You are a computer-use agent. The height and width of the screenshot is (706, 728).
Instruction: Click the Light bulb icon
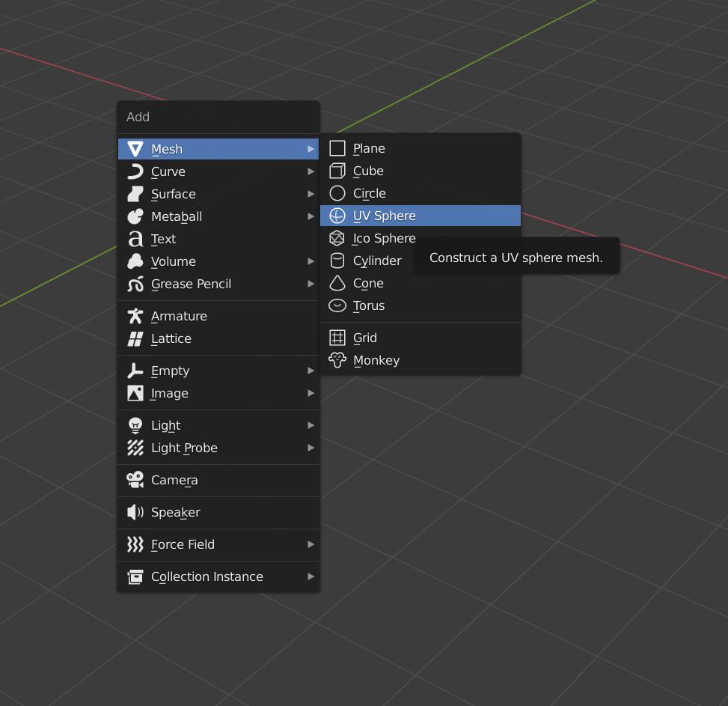pos(135,425)
